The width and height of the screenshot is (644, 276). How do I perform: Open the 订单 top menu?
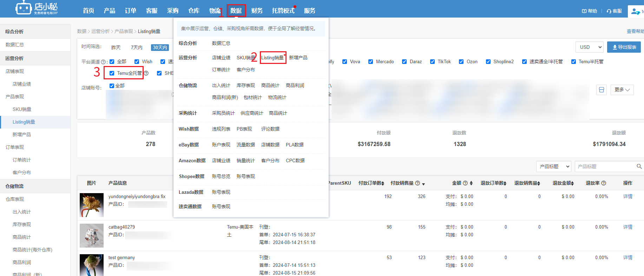[131, 11]
